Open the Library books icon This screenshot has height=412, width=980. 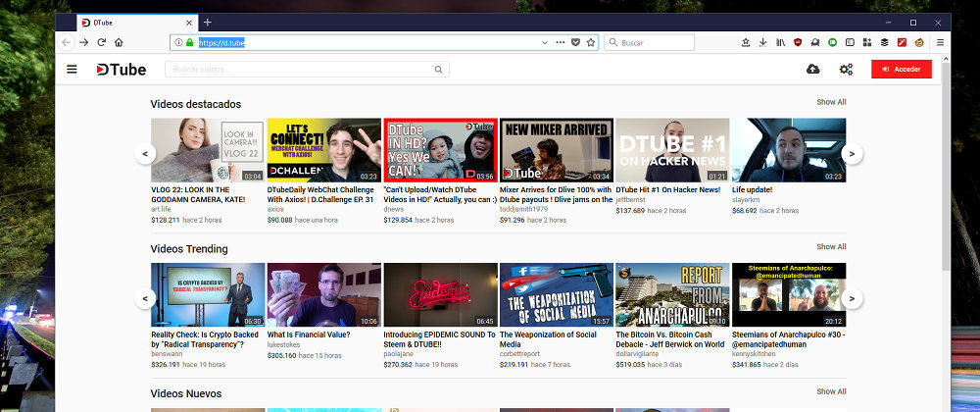[x=781, y=42]
